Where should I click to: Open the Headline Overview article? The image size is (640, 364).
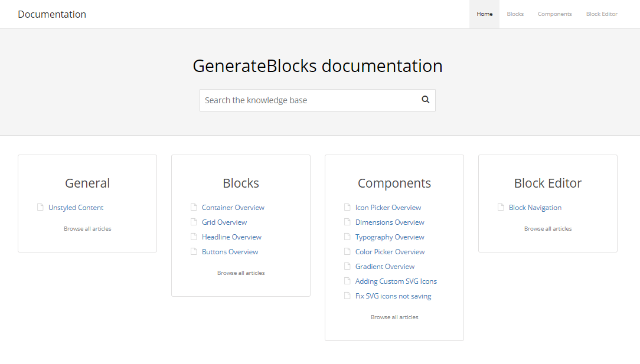(231, 237)
